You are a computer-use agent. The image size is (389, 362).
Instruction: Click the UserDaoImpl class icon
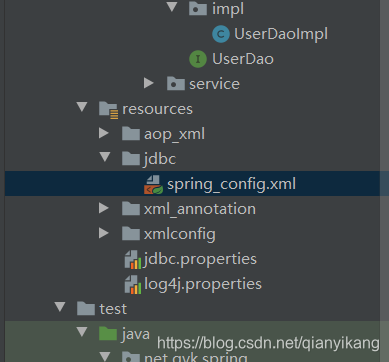[x=221, y=34]
